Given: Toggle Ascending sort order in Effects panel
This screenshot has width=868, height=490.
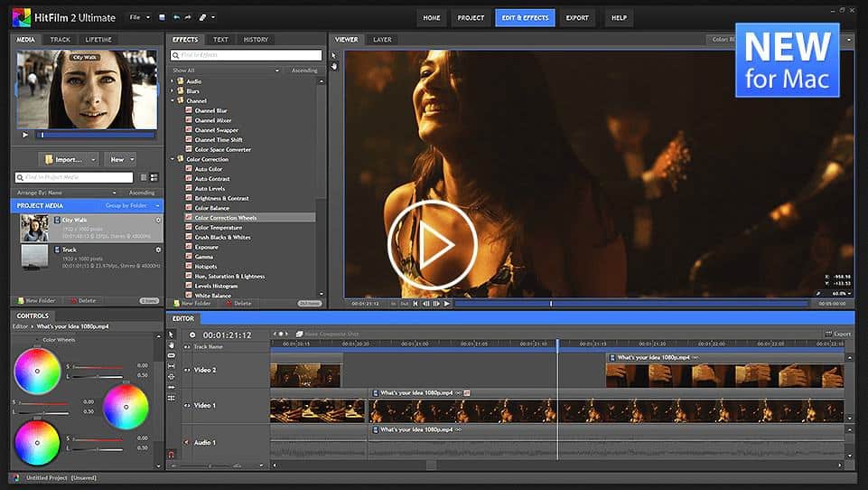Looking at the screenshot, I should point(304,71).
